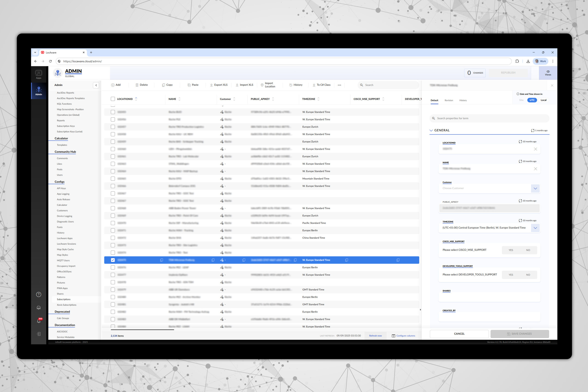Viewport: 588px width, 392px height.
Task: Click the Delete trash icon
Action: (137, 85)
